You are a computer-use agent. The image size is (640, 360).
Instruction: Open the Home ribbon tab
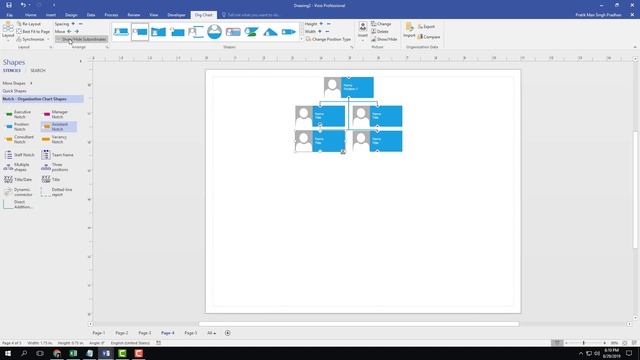click(x=31, y=15)
